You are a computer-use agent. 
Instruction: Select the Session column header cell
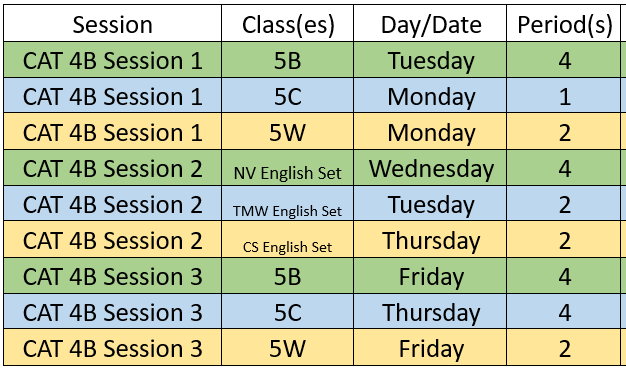coord(113,24)
